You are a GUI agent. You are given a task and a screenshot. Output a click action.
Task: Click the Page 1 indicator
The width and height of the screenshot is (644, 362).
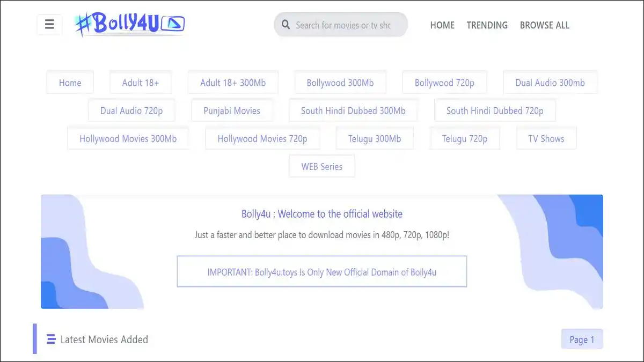click(582, 339)
